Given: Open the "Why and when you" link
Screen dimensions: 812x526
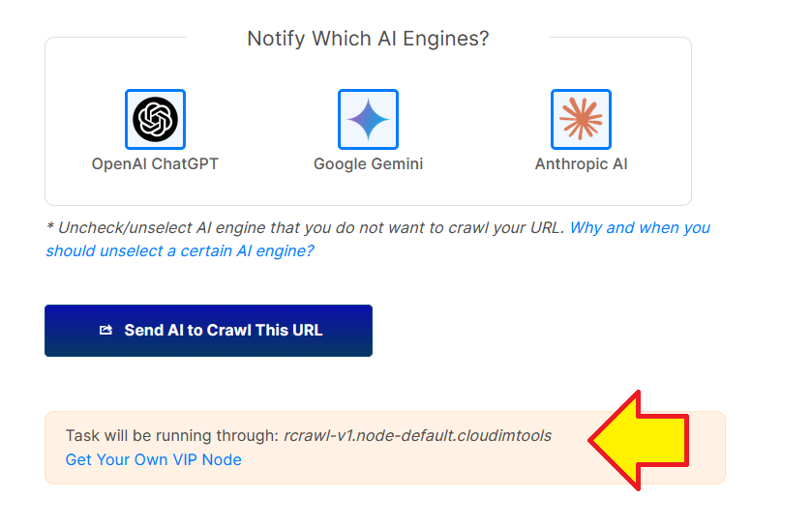Looking at the screenshot, I should [640, 228].
